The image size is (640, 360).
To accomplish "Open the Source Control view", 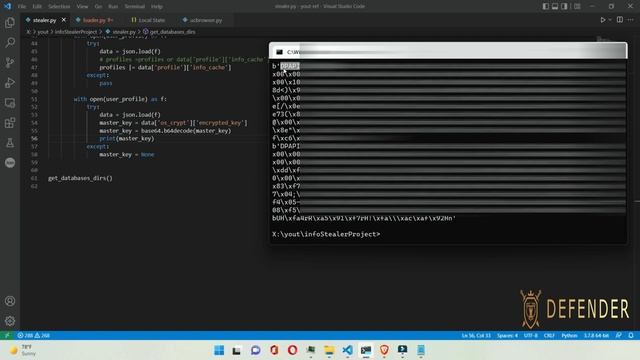I will tap(10, 62).
